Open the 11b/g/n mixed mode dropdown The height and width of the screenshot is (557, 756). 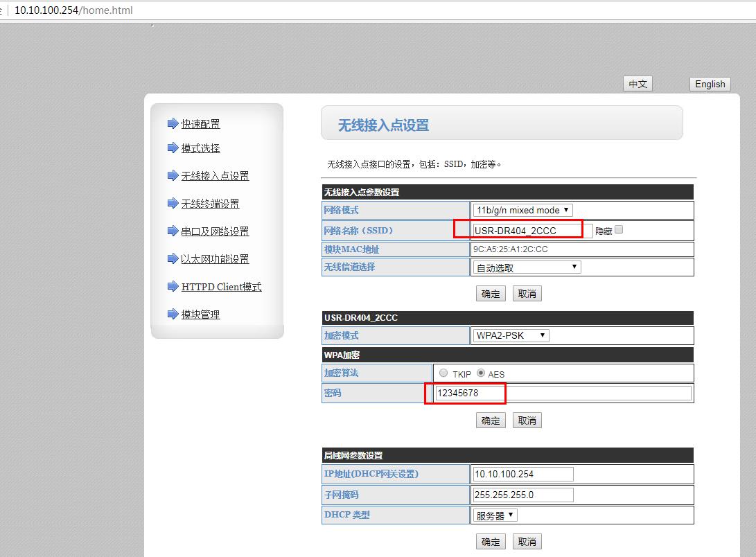pyautogui.click(x=522, y=210)
